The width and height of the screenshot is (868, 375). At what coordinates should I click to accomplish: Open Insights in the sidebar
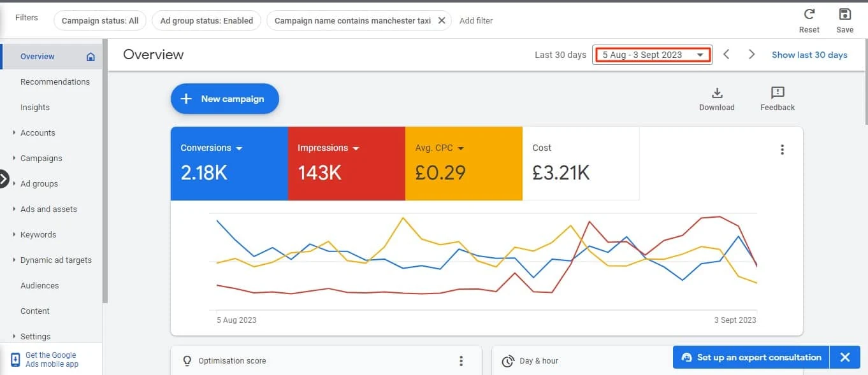35,107
